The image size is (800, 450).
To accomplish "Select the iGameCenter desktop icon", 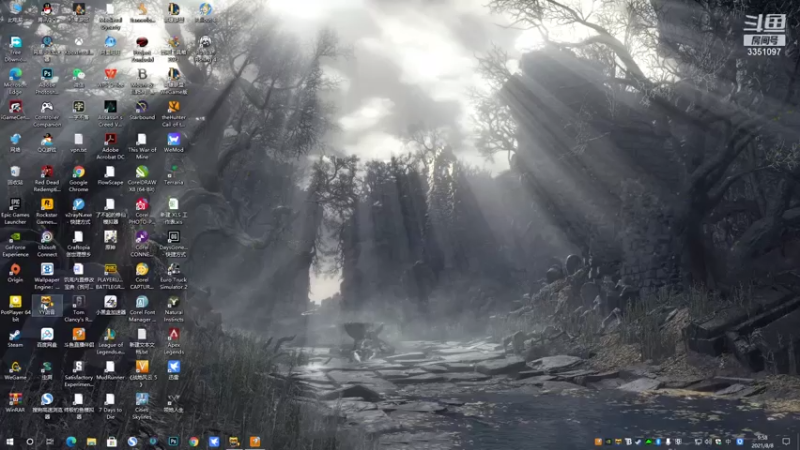I will click(x=15, y=110).
